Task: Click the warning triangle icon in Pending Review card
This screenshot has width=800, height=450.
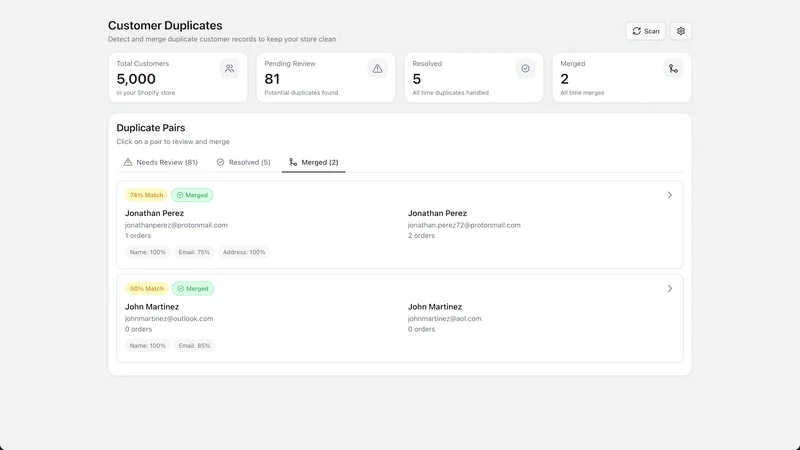Action: click(x=378, y=68)
